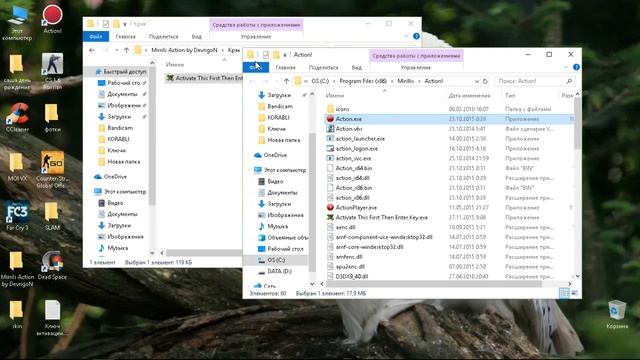Go up one level in Action! window
This screenshot has height=360, width=640.
pos(286,81)
